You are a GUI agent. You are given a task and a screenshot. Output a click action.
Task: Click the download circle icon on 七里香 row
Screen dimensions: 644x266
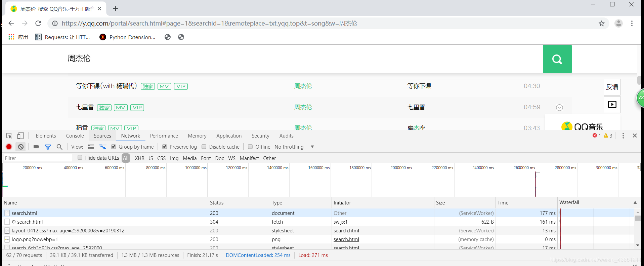(x=559, y=108)
